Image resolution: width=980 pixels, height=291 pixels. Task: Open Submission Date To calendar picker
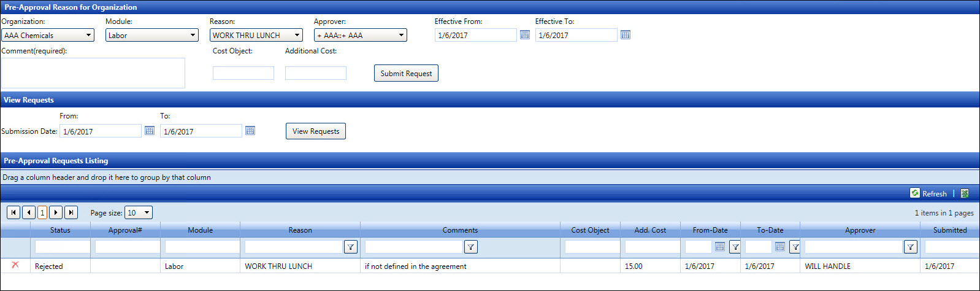click(x=250, y=131)
